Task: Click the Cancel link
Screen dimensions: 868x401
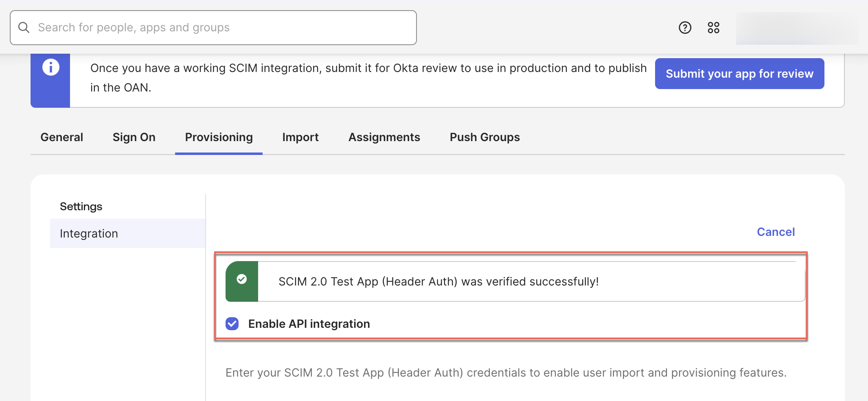Action: point(776,232)
